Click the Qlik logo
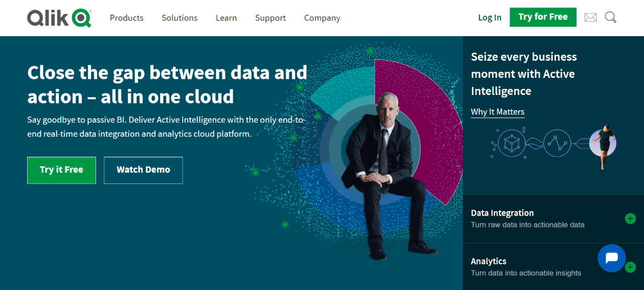644x290 pixels. tap(59, 18)
